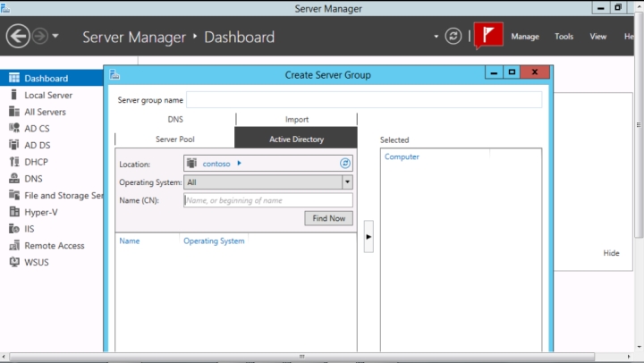Image resolution: width=644 pixels, height=363 pixels.
Task: Open DHCP role in sidebar
Action: [x=36, y=162]
